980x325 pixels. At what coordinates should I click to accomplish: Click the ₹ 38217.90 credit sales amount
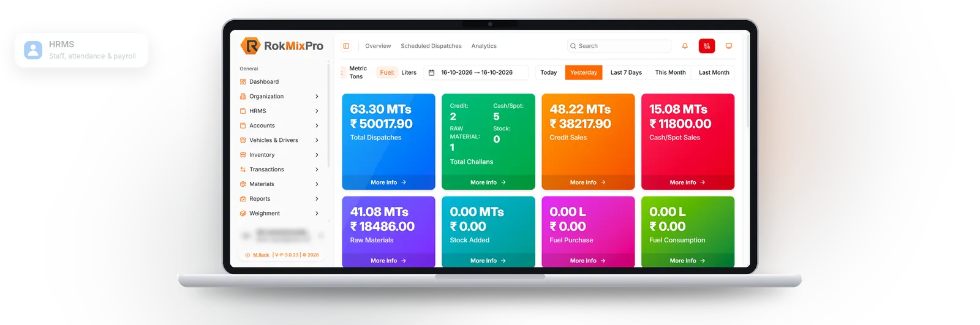pyautogui.click(x=580, y=124)
